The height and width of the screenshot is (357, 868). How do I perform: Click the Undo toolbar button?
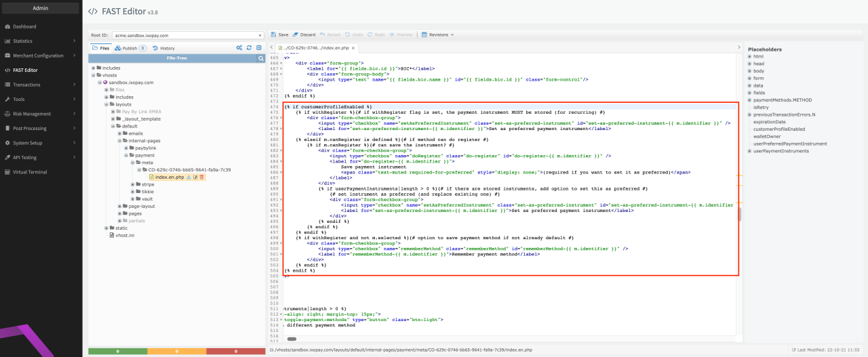tap(353, 35)
